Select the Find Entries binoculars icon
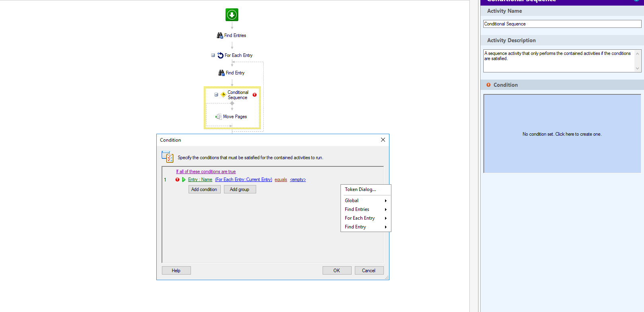644x312 pixels. coord(220,35)
